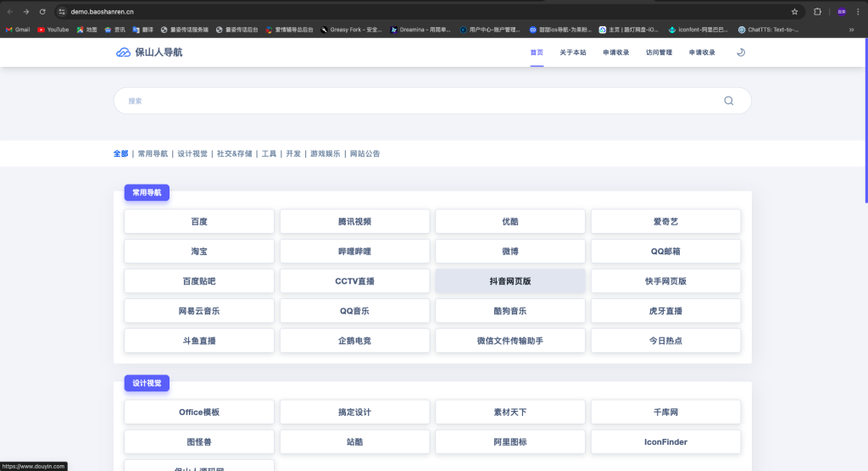Image resolution: width=868 pixels, height=471 pixels.
Task: Open the 路灯网盘 bookmark
Action: coord(629,30)
